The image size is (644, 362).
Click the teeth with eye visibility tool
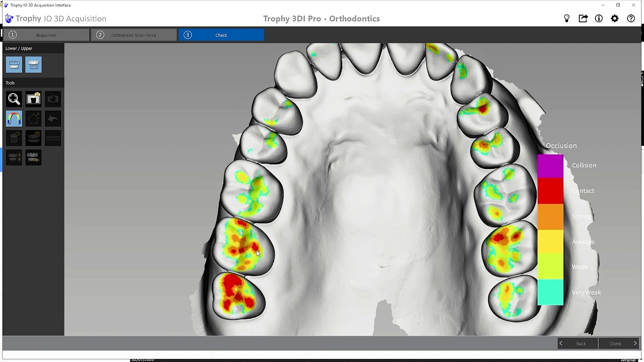[x=34, y=157]
